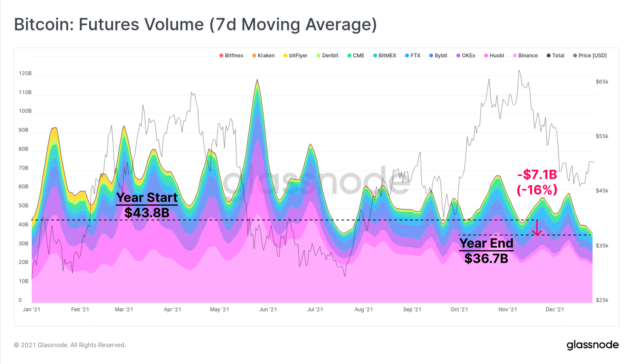The image size is (632, 364).
Task: Toggle the Price [USD] legend entry
Action: click(x=590, y=56)
